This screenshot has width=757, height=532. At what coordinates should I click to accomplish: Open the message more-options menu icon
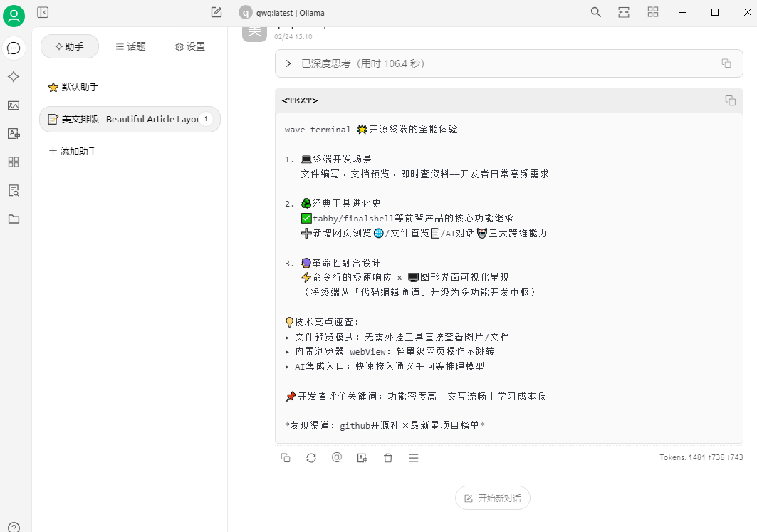[x=413, y=458]
